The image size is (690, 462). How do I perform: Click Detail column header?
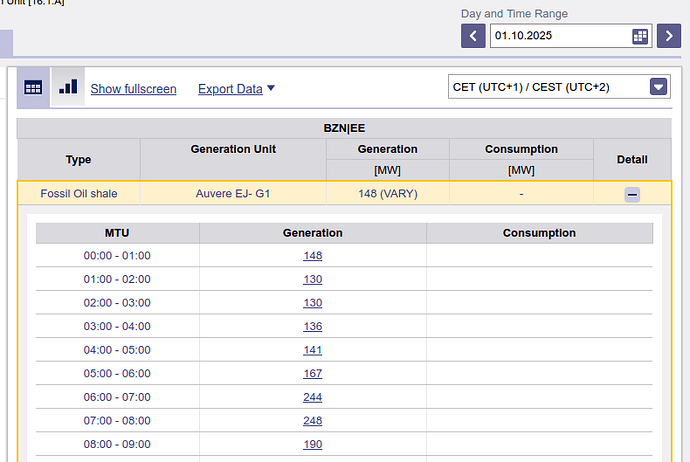(632, 159)
